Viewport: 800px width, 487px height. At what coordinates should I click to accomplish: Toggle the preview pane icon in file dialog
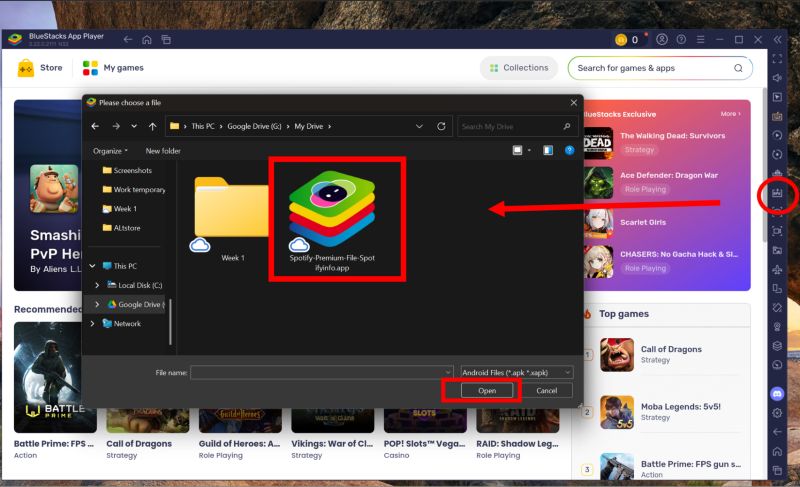[x=548, y=150]
